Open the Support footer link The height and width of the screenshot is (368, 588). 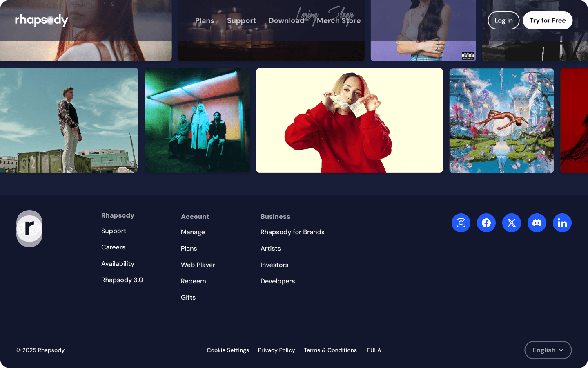pos(114,231)
